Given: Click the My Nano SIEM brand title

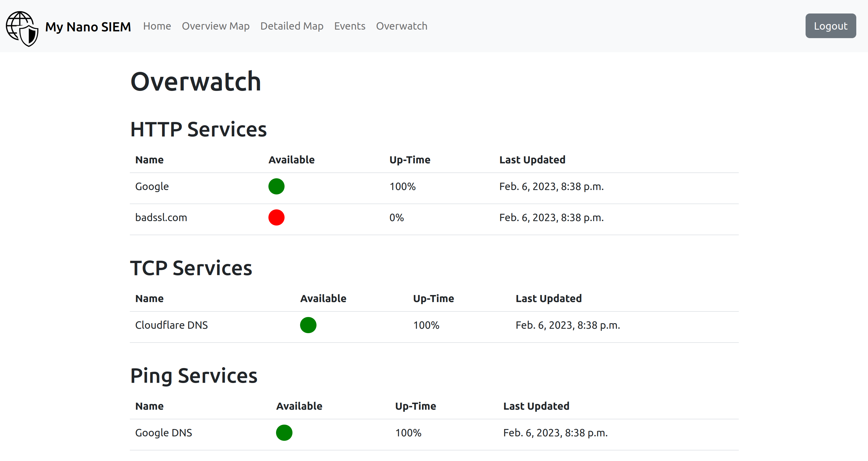Looking at the screenshot, I should click(x=88, y=27).
